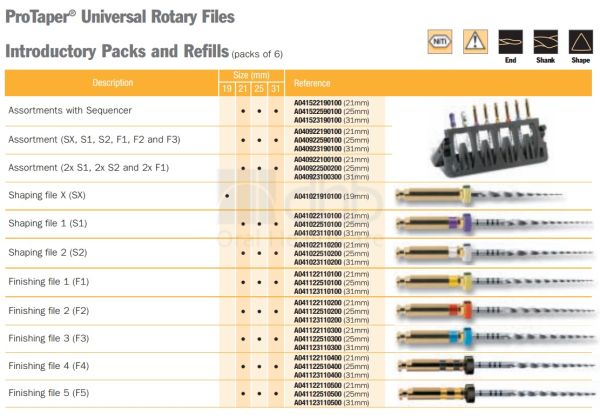
Task: Click the Size (mm) column header
Action: (x=251, y=75)
